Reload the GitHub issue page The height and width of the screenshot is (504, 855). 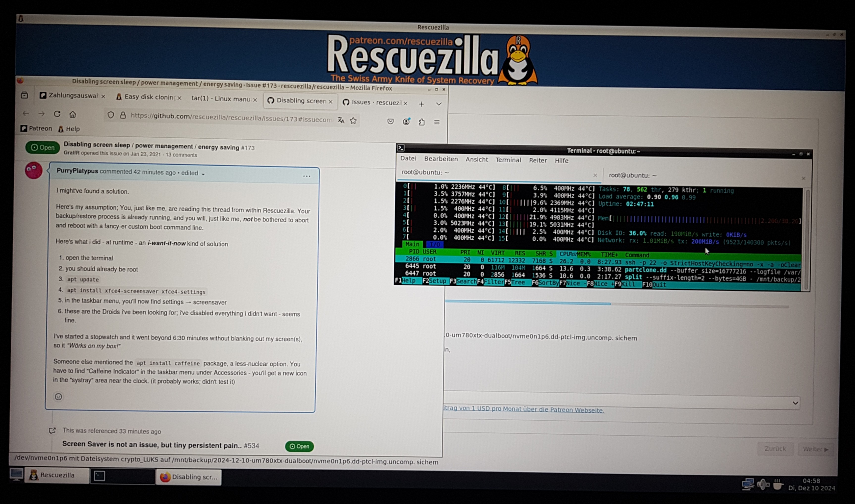pos(57,114)
